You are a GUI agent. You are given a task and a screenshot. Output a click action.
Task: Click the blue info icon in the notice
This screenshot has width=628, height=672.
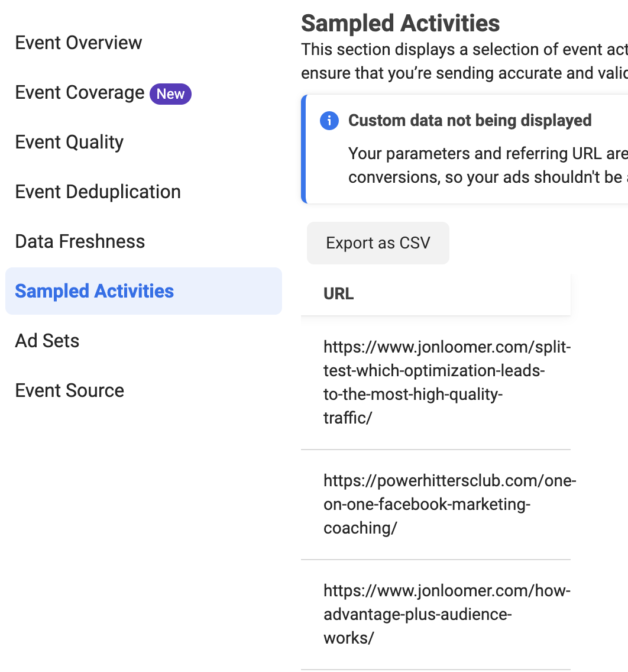click(x=329, y=121)
